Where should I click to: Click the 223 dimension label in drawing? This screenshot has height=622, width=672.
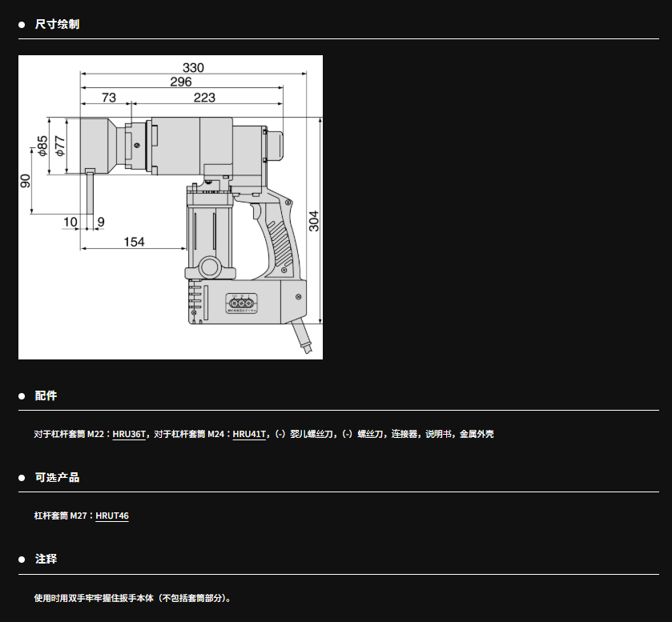pyautogui.click(x=205, y=98)
